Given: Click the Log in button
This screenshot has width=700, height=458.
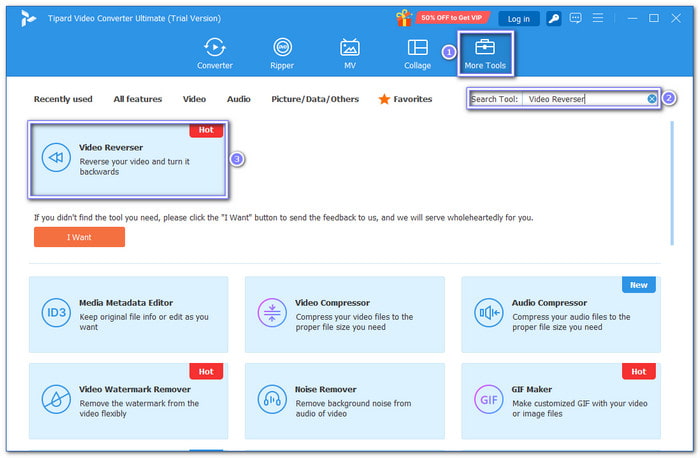Looking at the screenshot, I should (518, 19).
